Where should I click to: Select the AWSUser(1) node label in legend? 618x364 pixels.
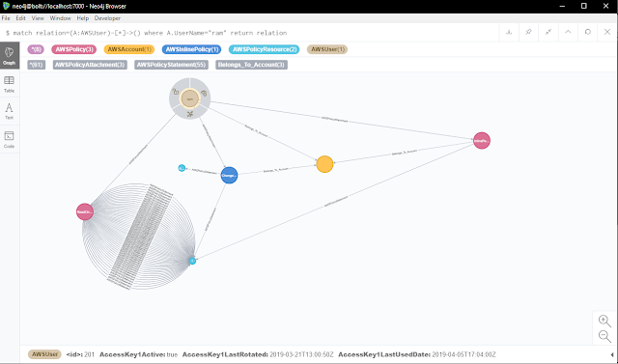tap(327, 49)
